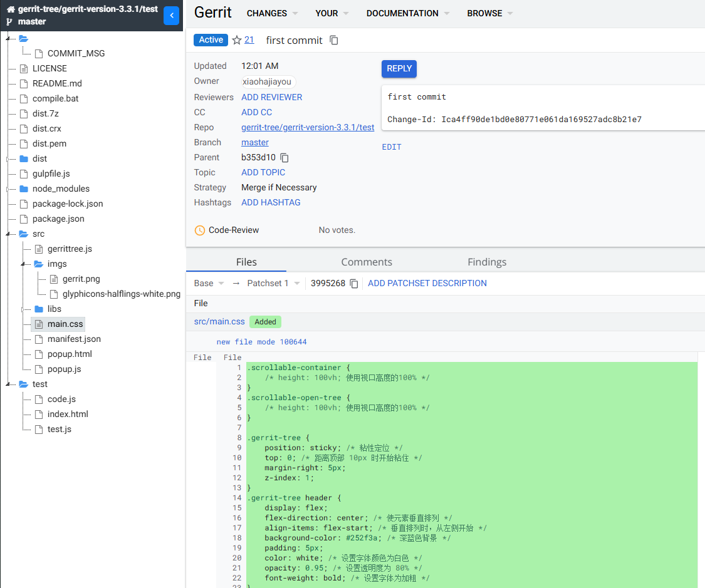Click the node_modules folder icon
The image size is (705, 588).
[x=24, y=188]
